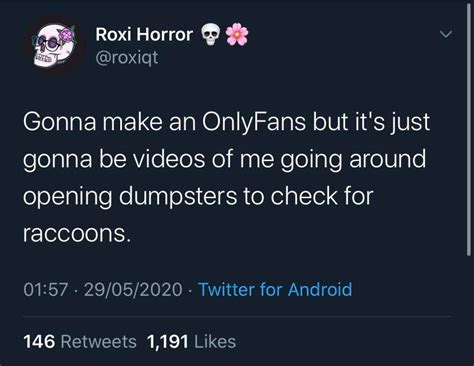Click the word OnlyFans in the tweet
Image resolution: width=474 pixels, height=366 pixels.
[x=254, y=123]
